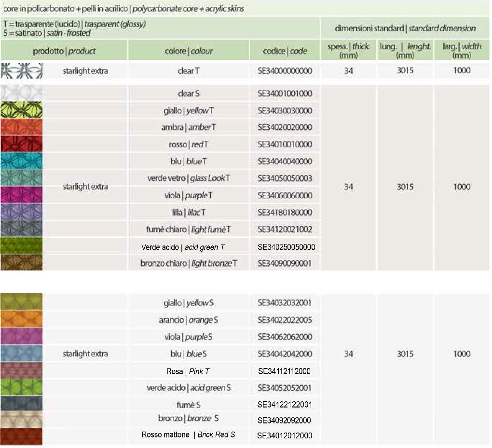The image size is (492, 448).
Task: Click the polycarbonate core title text
Action: pos(123,9)
